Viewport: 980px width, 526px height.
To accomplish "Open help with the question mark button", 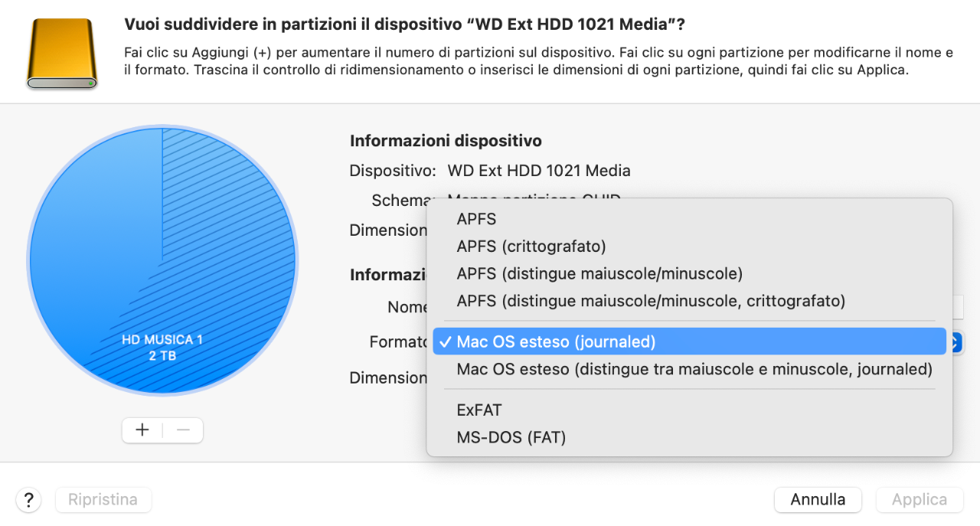I will (x=28, y=500).
